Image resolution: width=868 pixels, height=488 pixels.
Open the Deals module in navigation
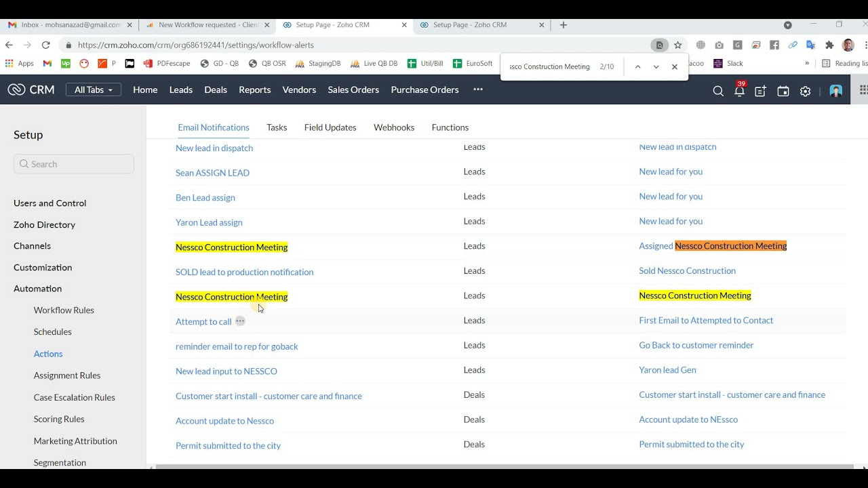pos(216,89)
